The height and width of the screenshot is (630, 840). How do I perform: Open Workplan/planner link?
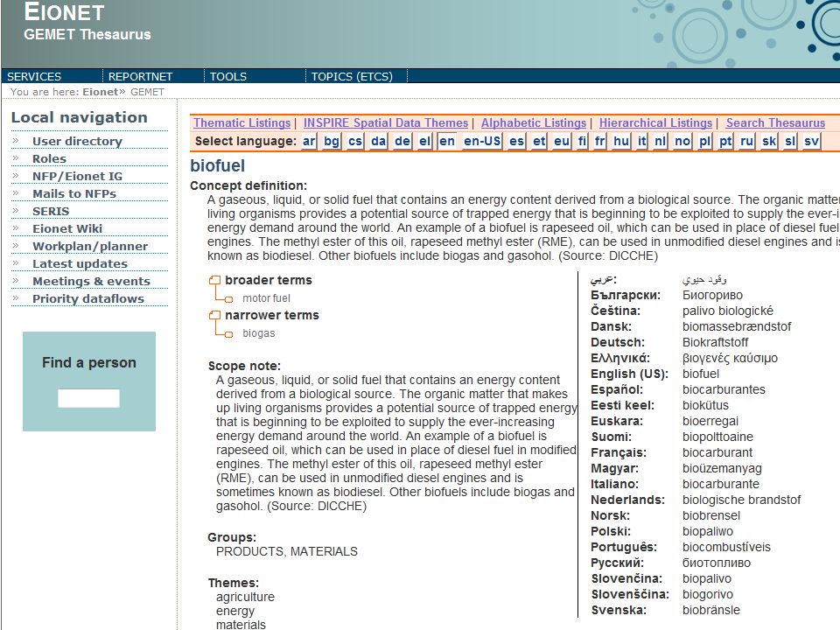click(90, 246)
